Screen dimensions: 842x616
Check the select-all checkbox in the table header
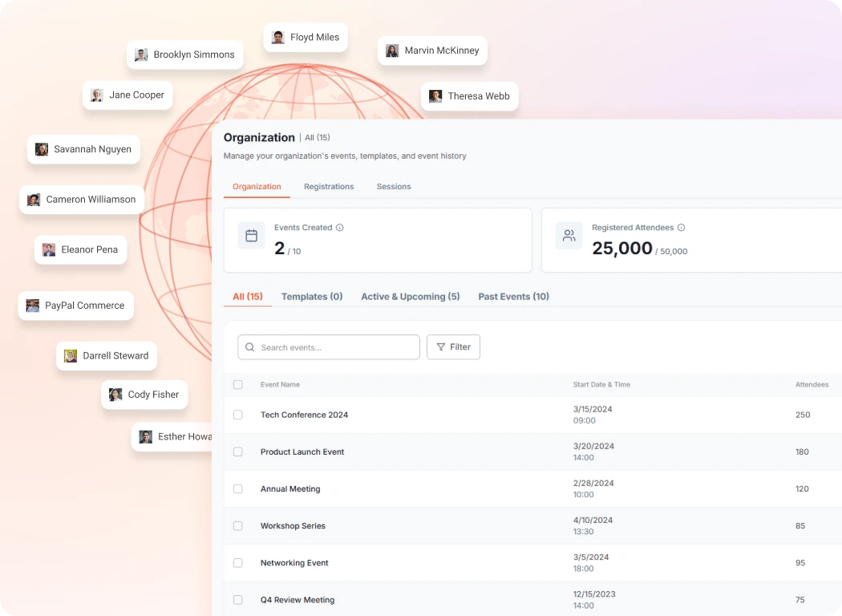pos(238,384)
